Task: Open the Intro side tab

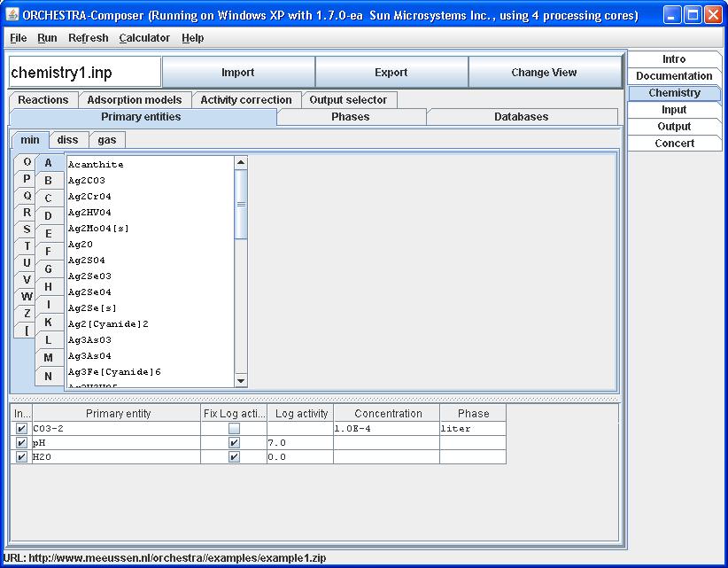Action: [674, 59]
